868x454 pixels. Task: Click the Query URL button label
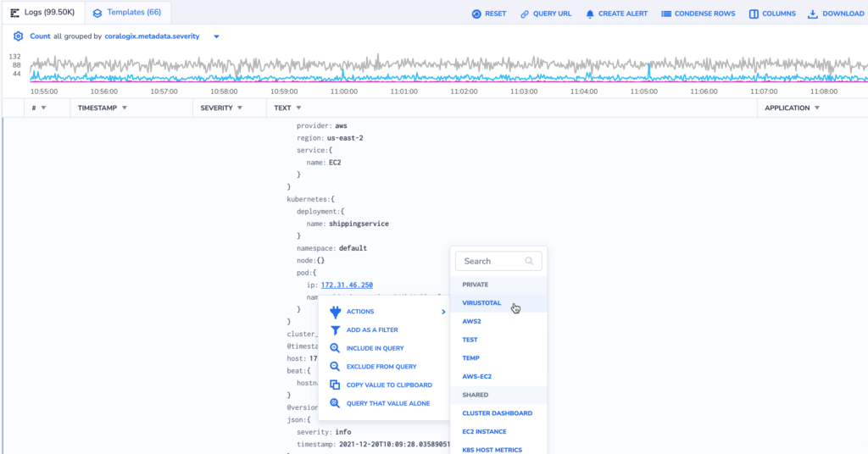[552, 14]
